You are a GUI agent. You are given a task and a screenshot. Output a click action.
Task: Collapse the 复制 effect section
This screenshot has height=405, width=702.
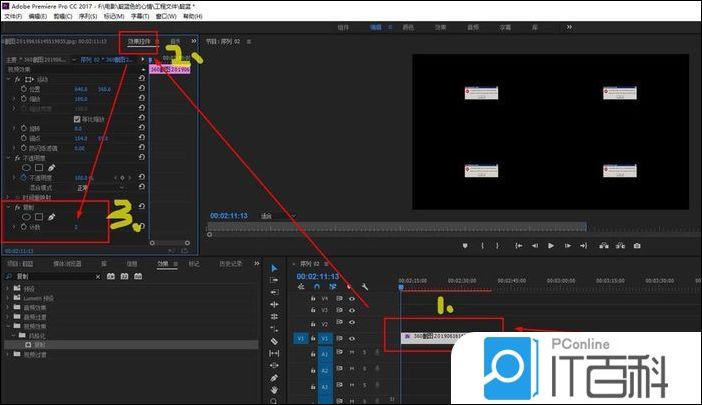(x=9, y=206)
